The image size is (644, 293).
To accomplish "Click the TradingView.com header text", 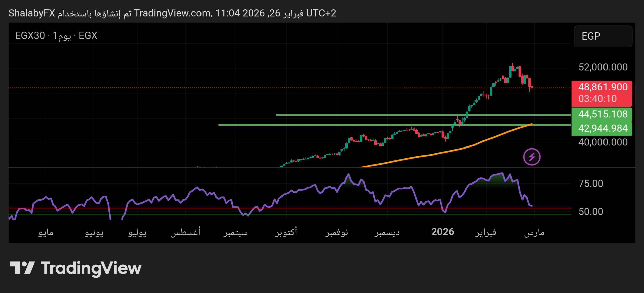I will click(x=172, y=13).
